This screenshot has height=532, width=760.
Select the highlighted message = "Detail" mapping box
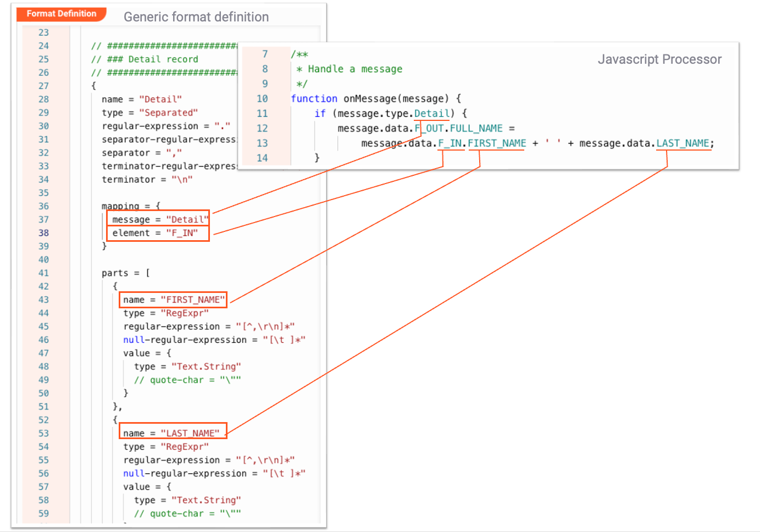point(158,219)
